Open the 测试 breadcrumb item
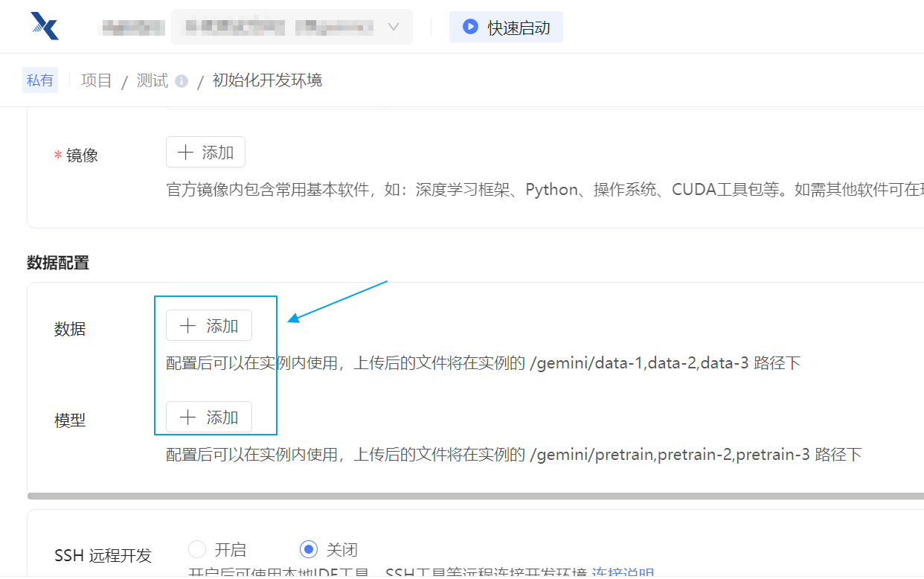 (x=152, y=80)
